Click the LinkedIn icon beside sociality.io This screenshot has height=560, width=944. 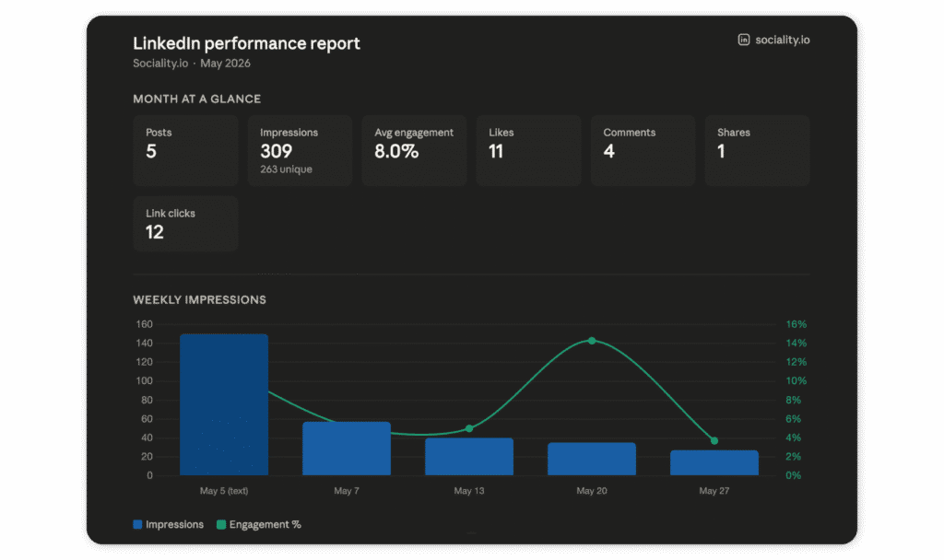click(744, 40)
